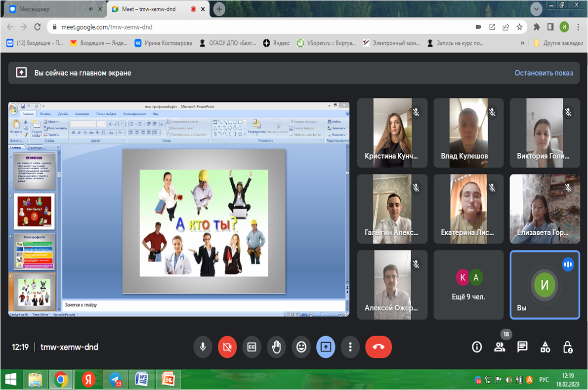Bookmark this page with star icon
Viewport: 588px width, 390px height.
tap(519, 27)
